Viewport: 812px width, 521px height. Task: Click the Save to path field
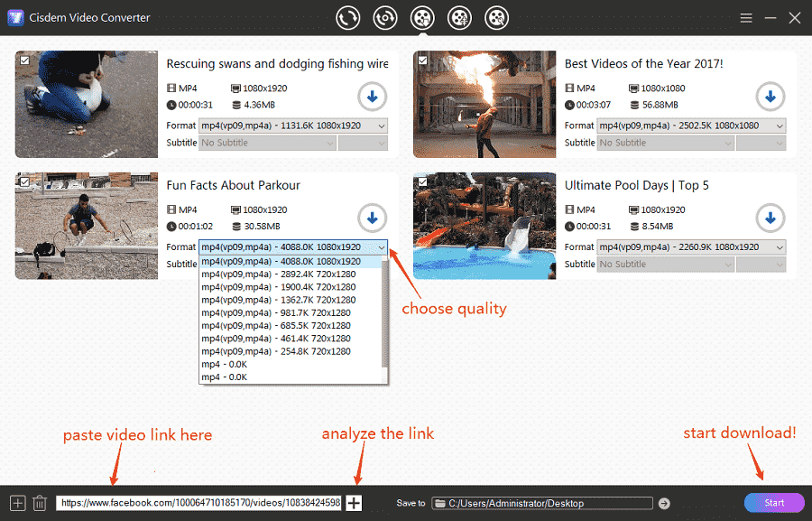(542, 503)
